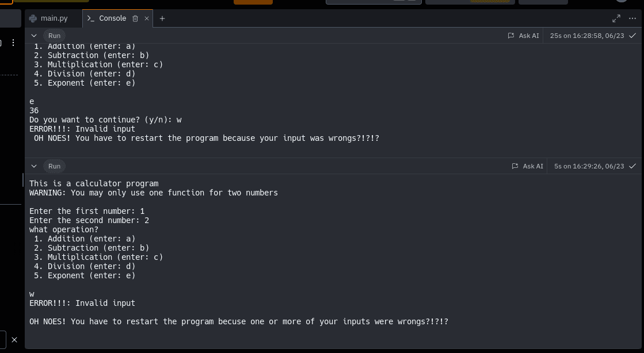Collapse the 25s run output chevron

[x=34, y=36]
